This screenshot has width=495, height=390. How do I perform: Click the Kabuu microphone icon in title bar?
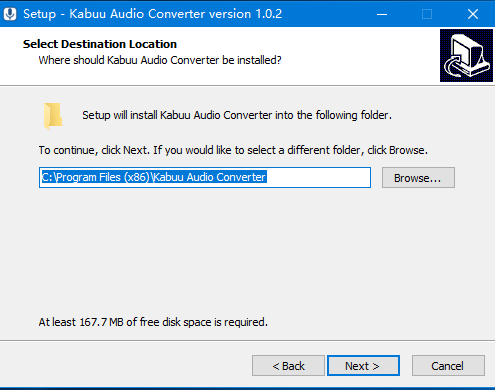(10, 14)
